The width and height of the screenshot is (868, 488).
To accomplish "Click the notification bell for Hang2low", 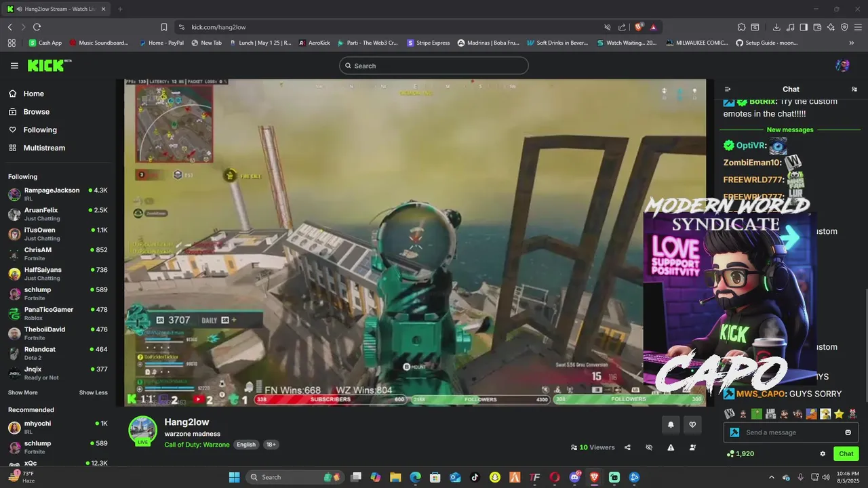I will click(x=671, y=425).
